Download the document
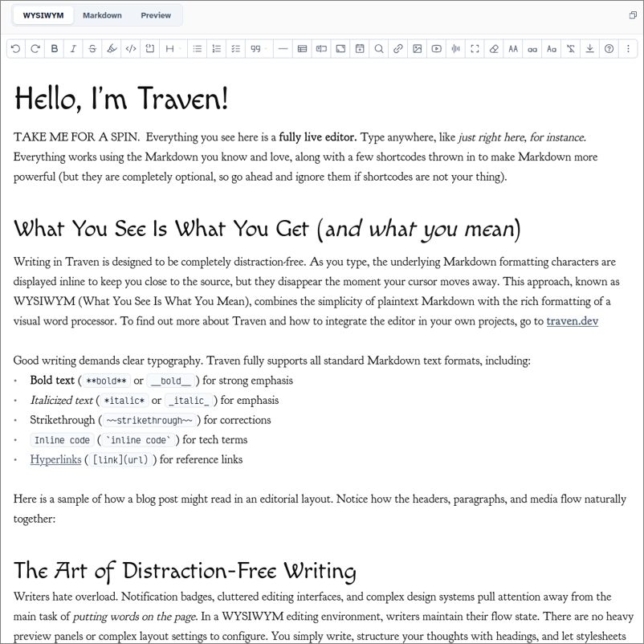This screenshot has width=644, height=644. (x=589, y=49)
